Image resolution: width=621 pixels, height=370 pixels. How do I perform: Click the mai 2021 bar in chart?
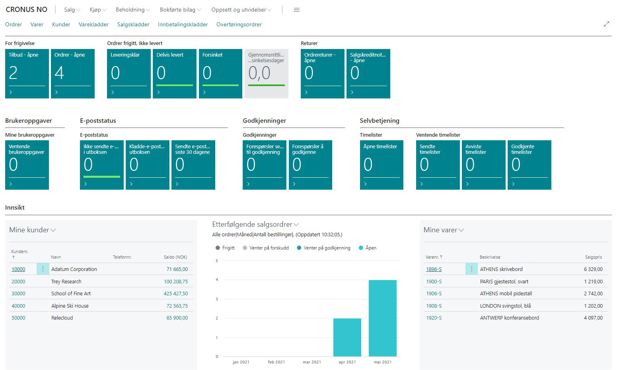[383, 318]
